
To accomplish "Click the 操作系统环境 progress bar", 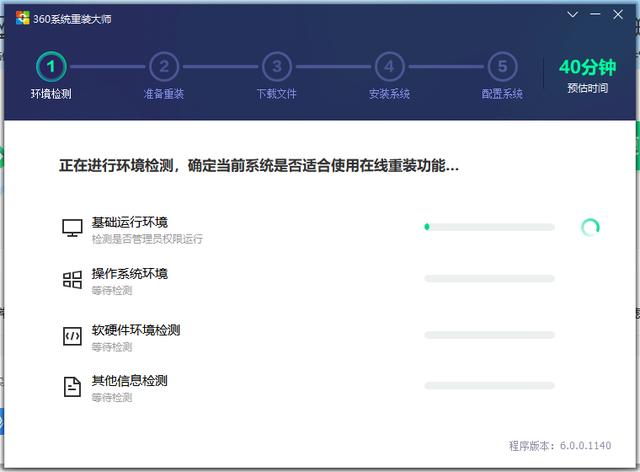I will tap(489, 279).
